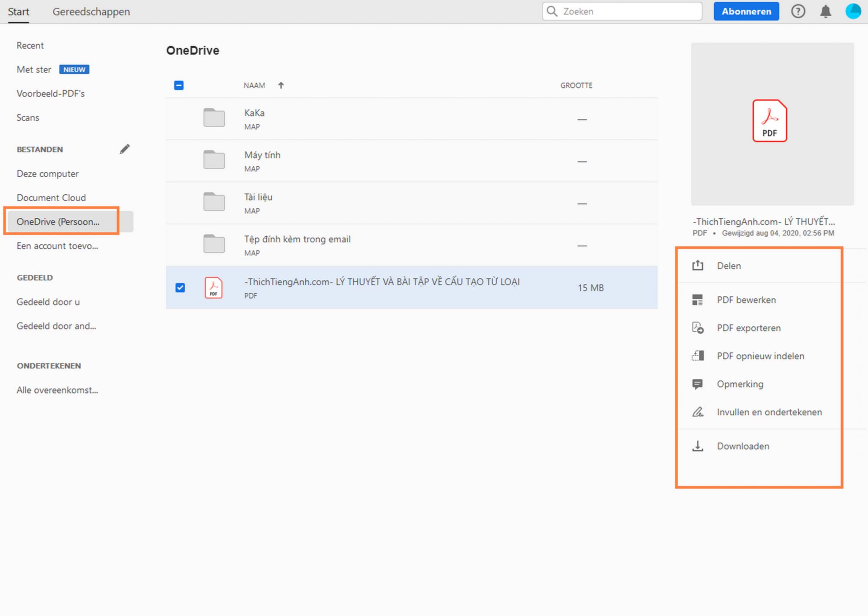Open PDF exporteren via its icon
The height and width of the screenshot is (616, 868).
point(698,328)
